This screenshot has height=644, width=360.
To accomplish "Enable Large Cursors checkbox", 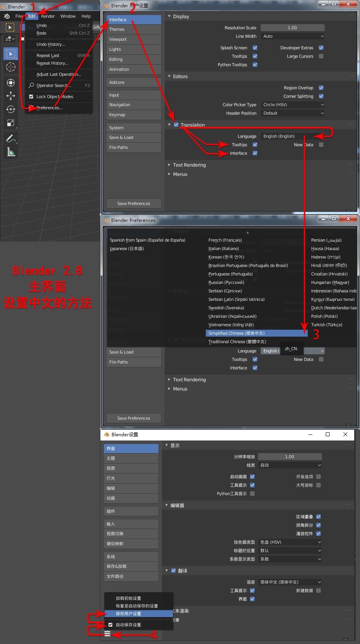I will point(321,56).
